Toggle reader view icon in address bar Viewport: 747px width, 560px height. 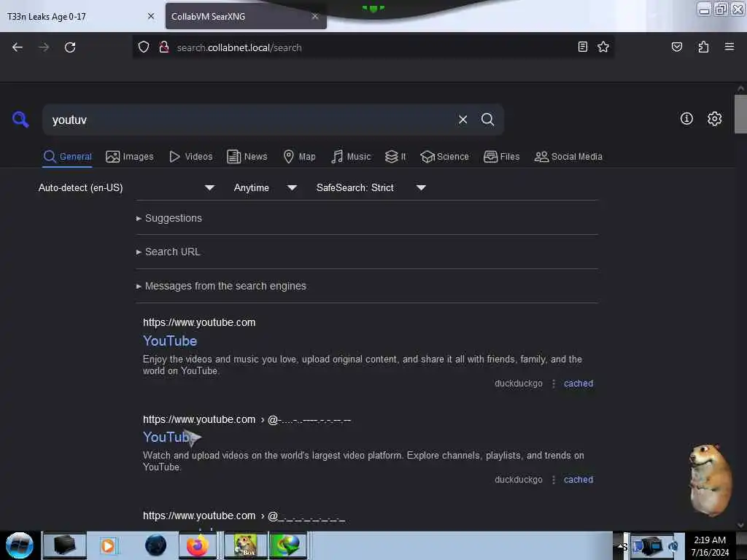582,47
